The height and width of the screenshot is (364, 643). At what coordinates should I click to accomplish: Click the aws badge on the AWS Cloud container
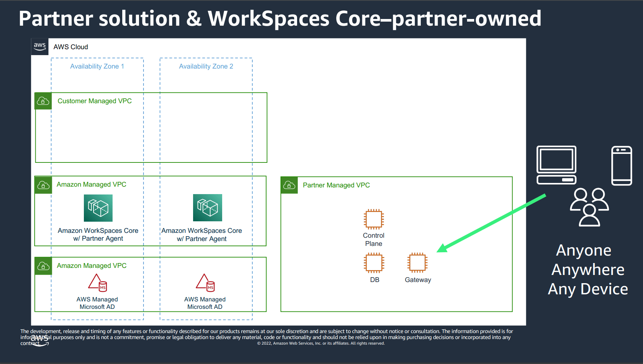[x=40, y=46]
